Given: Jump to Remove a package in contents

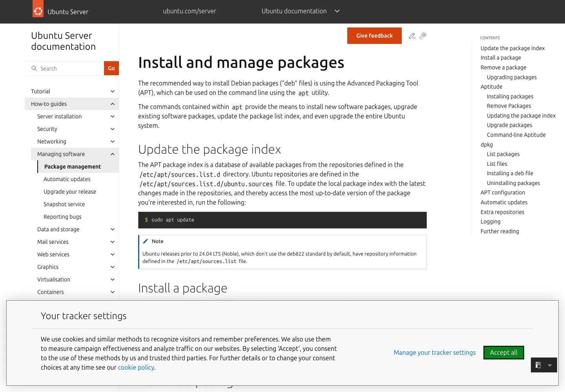Looking at the screenshot, I should 503,67.
